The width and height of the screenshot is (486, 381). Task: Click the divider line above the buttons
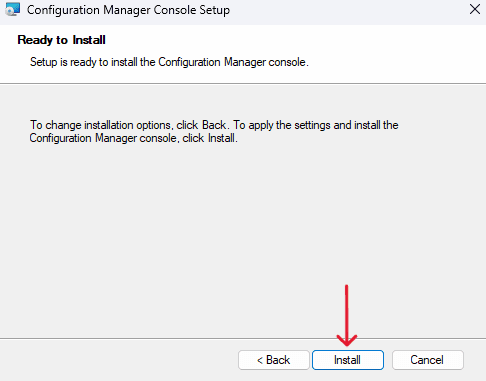243,339
